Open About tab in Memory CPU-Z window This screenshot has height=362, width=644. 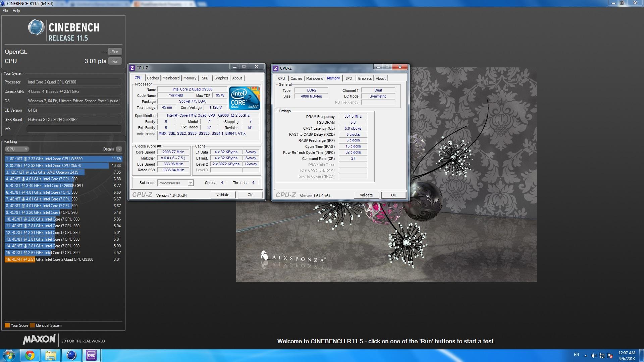point(381,78)
